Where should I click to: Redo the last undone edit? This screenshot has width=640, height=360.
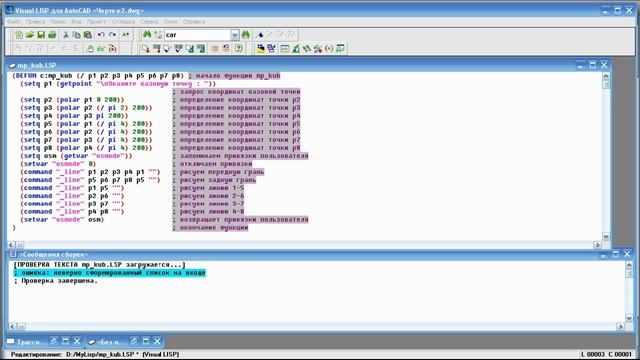pos(112,35)
